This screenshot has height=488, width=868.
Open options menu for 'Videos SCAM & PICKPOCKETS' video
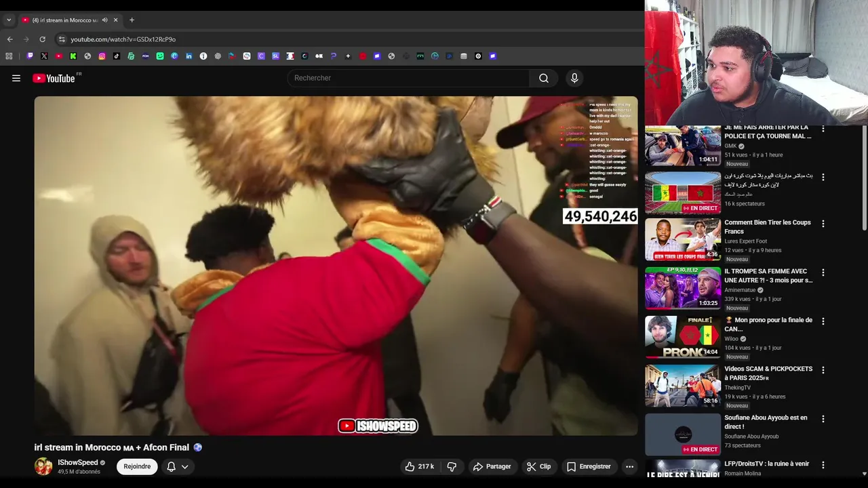click(x=823, y=370)
